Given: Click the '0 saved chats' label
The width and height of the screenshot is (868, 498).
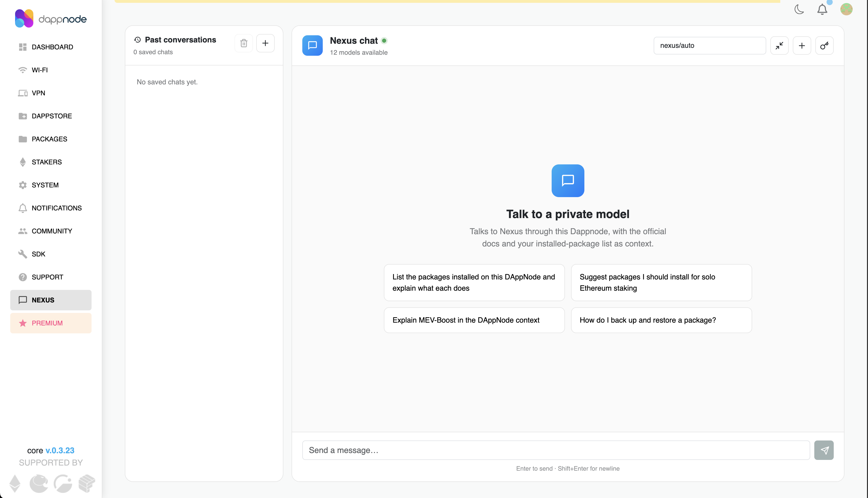Looking at the screenshot, I should click(153, 52).
